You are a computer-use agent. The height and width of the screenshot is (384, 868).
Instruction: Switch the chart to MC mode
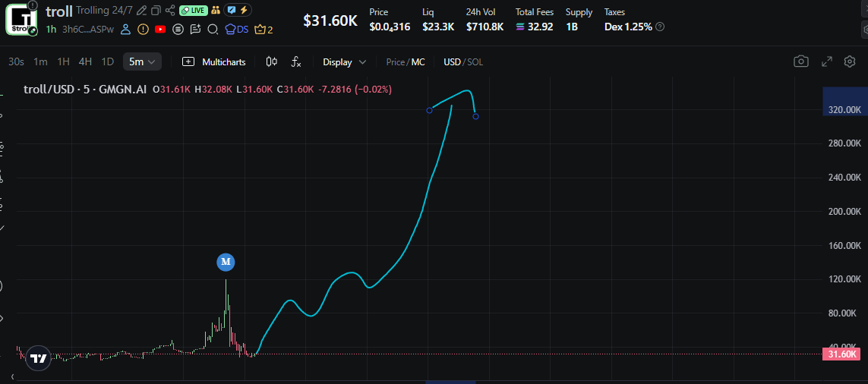(418, 62)
